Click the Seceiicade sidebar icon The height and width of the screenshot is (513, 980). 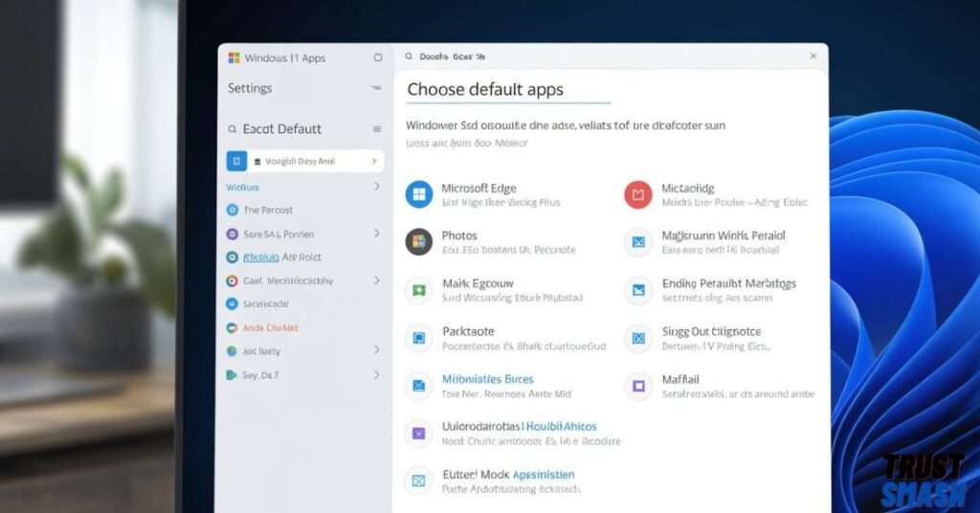[232, 303]
